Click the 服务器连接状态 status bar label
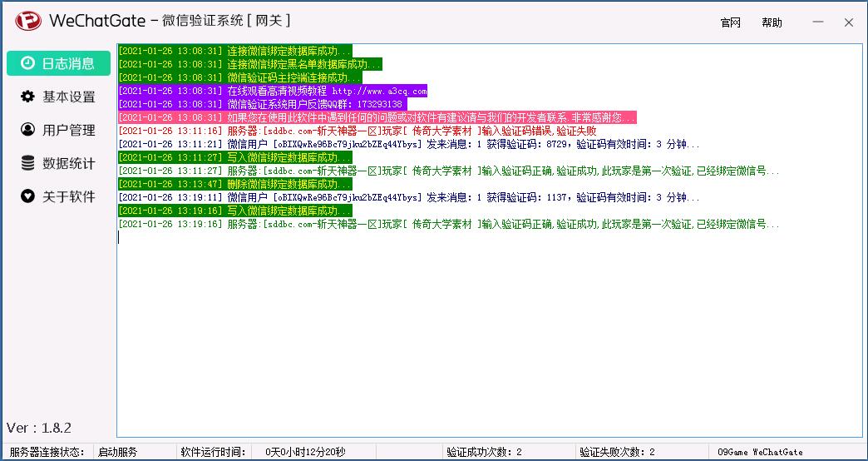Viewport: 868px width, 461px height. pos(47,452)
